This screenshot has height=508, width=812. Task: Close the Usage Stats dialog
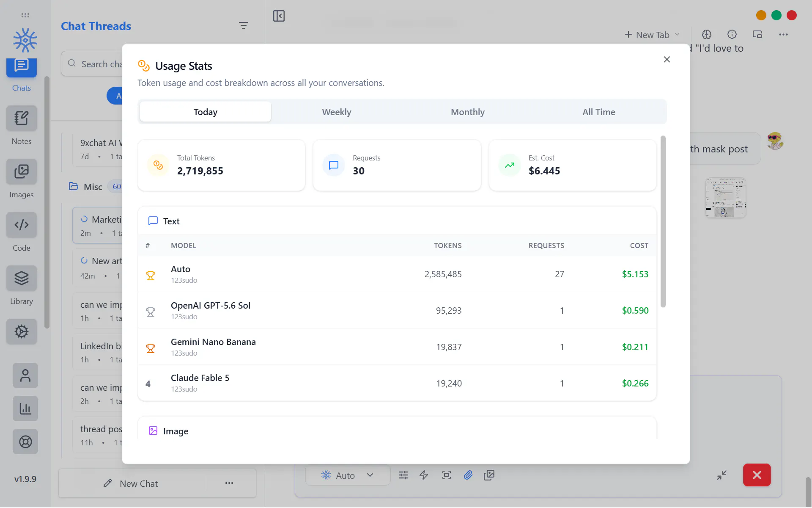(x=667, y=59)
